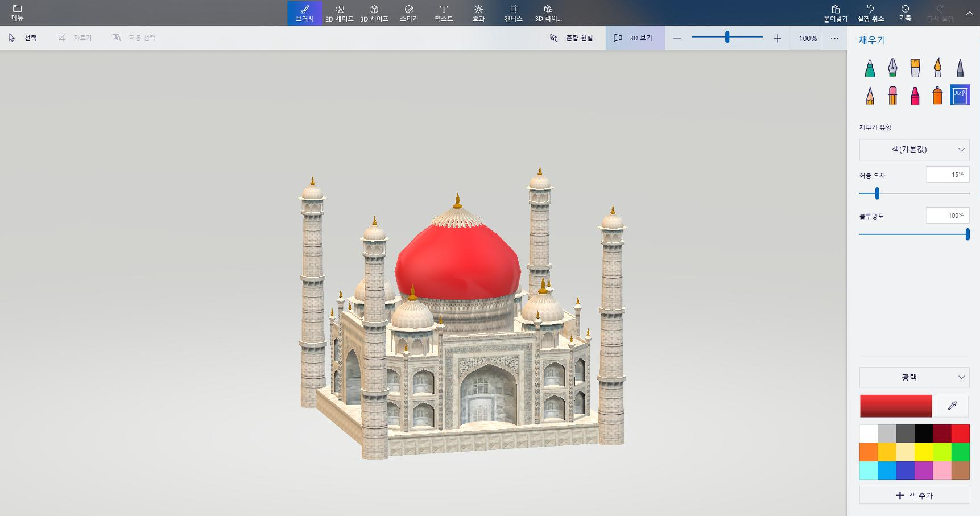Click the zoom slider handle
980x516 pixels.
coord(727,37)
